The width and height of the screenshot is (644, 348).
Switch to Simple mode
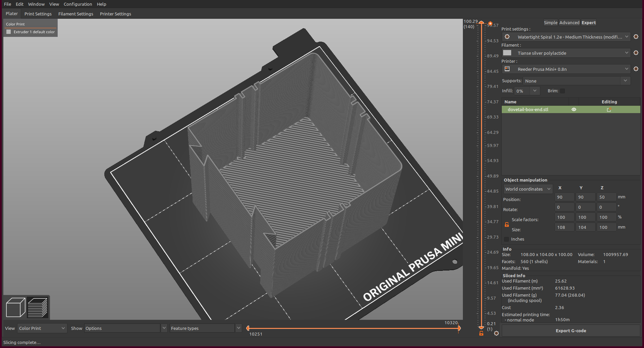pos(550,22)
